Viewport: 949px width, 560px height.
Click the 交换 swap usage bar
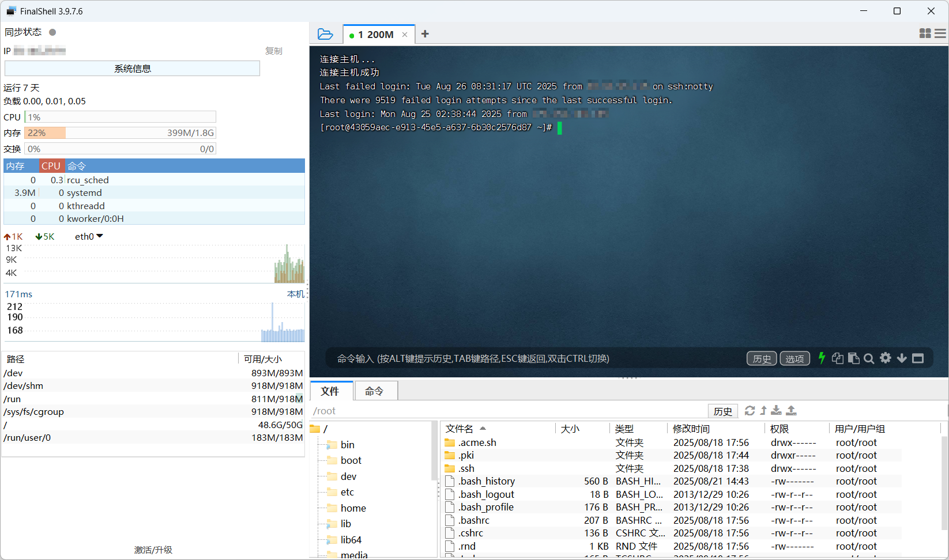pyautogui.click(x=120, y=149)
